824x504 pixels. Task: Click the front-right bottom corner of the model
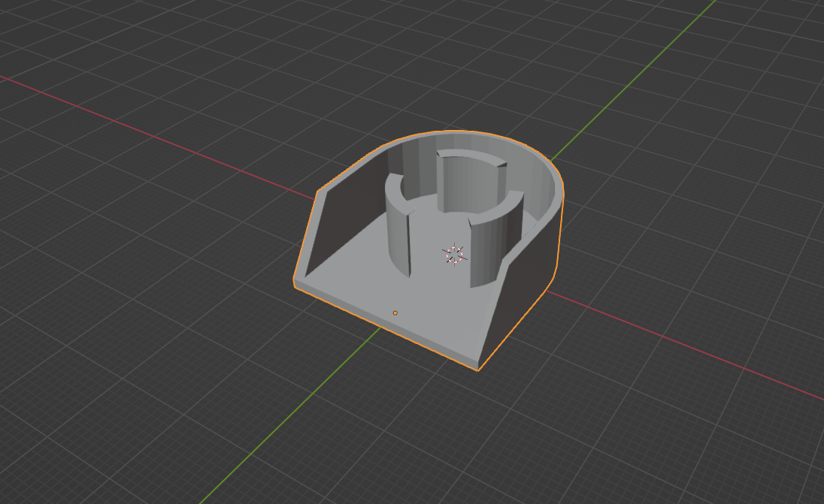coord(478,369)
